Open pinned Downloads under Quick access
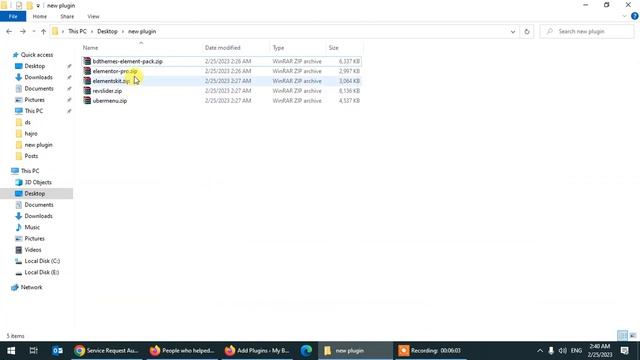This screenshot has width=640, height=360. click(38, 77)
